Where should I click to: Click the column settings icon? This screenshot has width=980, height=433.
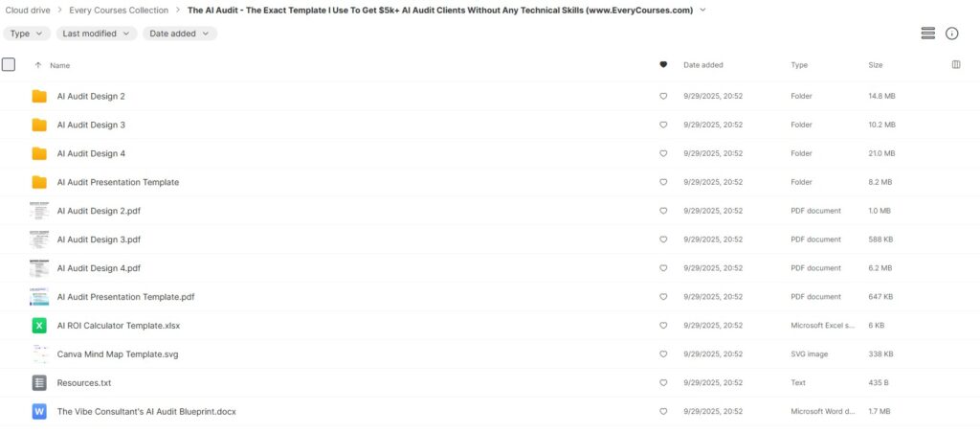click(956, 65)
